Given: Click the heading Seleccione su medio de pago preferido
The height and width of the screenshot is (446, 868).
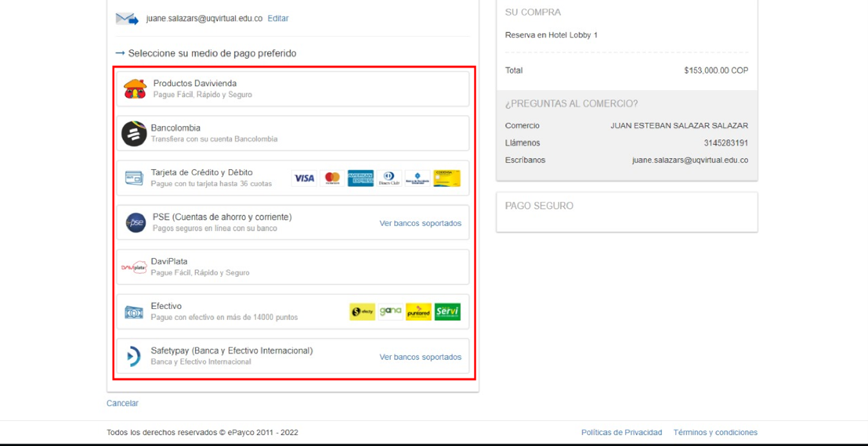Looking at the screenshot, I should 212,53.
